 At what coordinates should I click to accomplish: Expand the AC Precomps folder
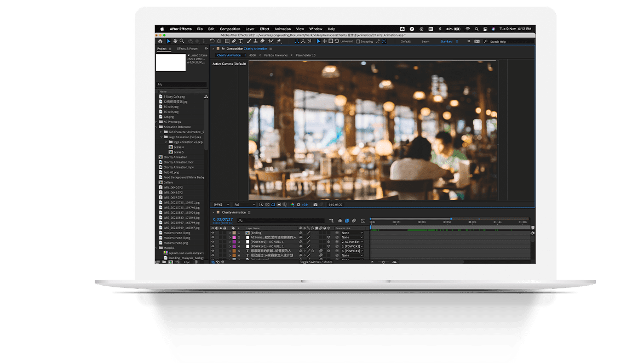[x=156, y=122]
